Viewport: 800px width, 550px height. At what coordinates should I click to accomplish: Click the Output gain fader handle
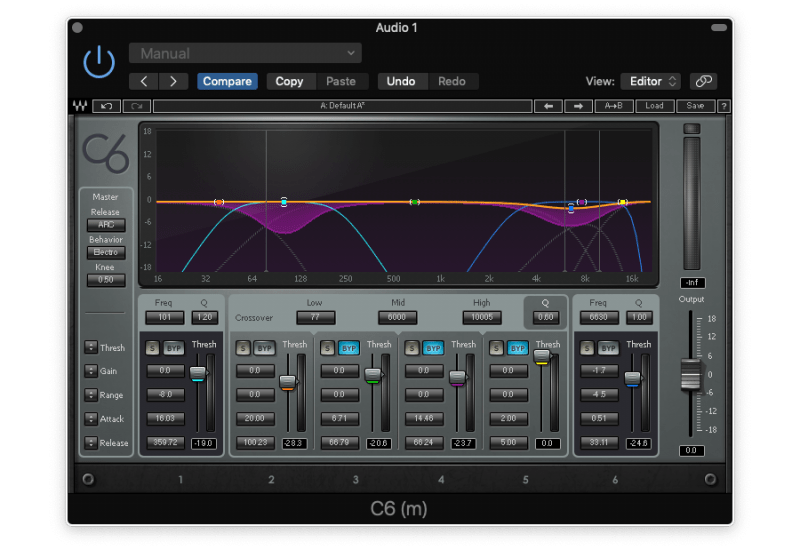(x=691, y=374)
